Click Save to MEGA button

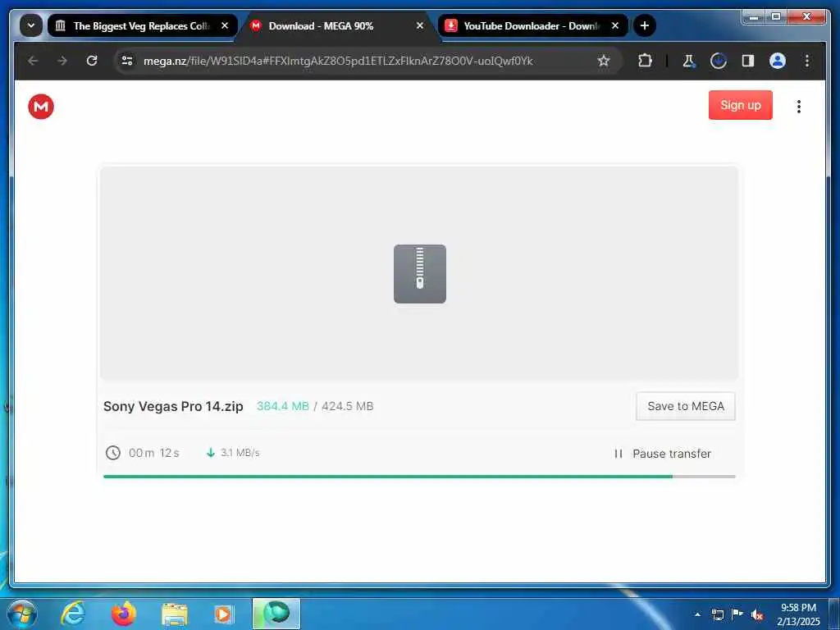(685, 406)
